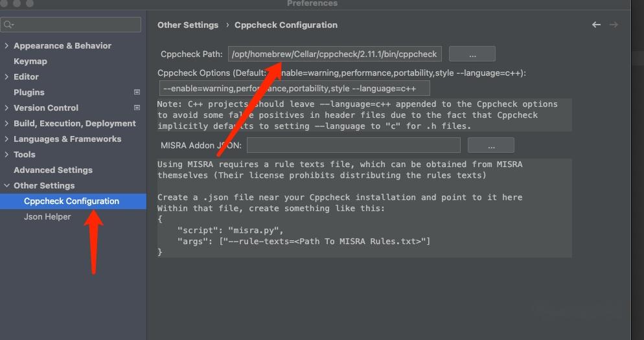644x340 pixels.
Task: Select Cppcheck Configuration in the sidebar
Action: [x=71, y=201]
